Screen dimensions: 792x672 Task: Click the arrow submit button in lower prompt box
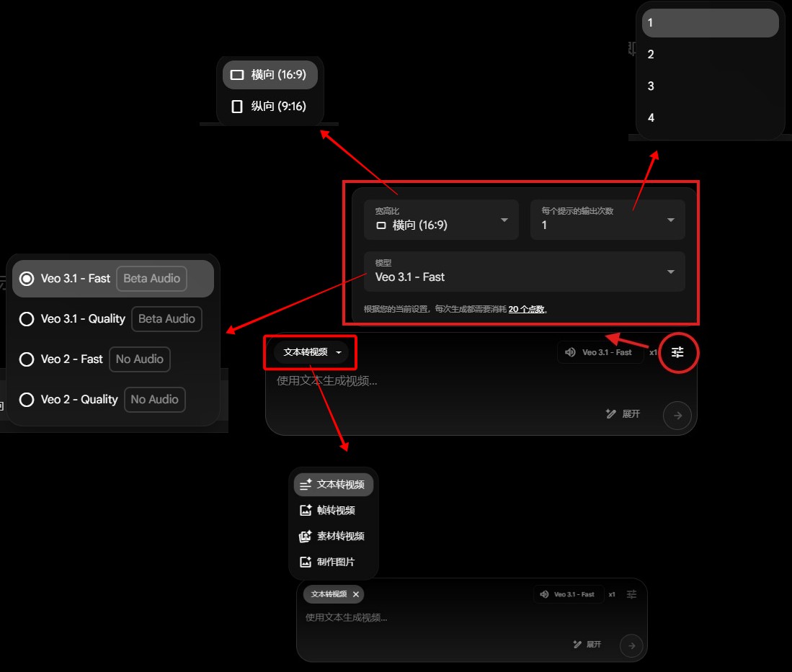point(631,646)
